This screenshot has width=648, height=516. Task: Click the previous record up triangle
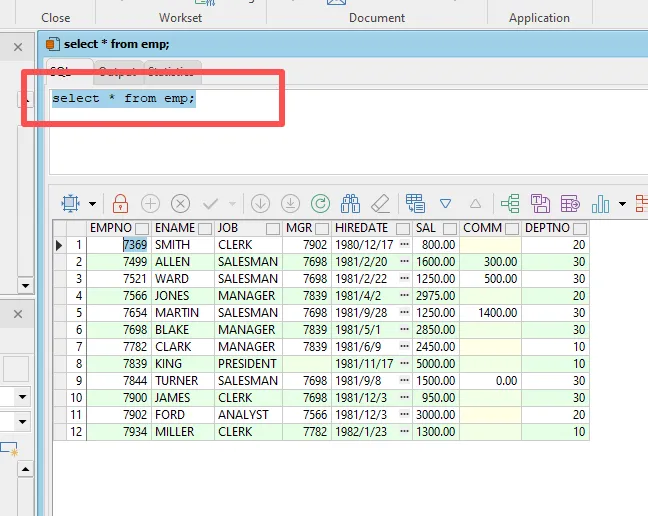[475, 204]
